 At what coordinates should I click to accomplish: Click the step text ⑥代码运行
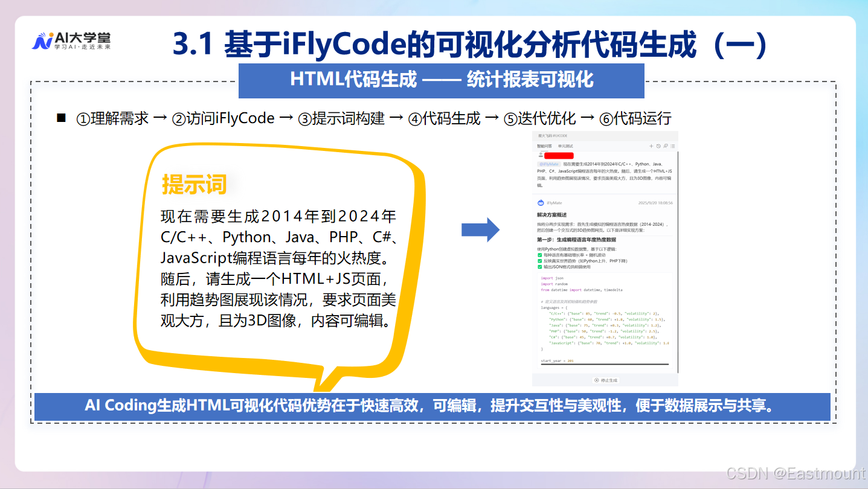[635, 118]
